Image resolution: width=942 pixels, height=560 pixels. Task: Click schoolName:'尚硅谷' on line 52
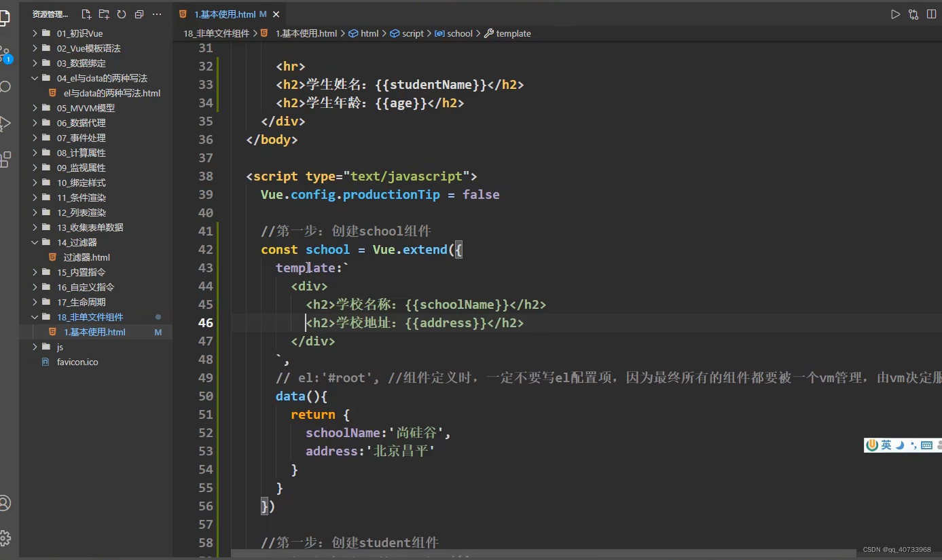pos(378,432)
